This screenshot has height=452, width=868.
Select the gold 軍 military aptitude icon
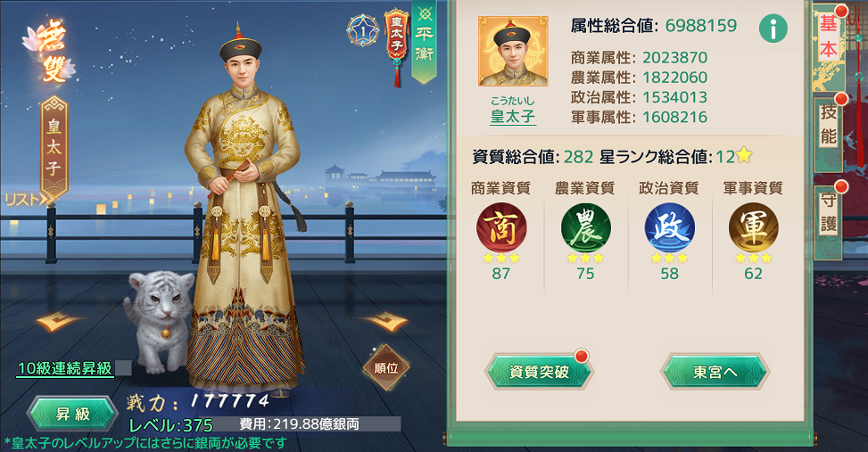point(753,227)
